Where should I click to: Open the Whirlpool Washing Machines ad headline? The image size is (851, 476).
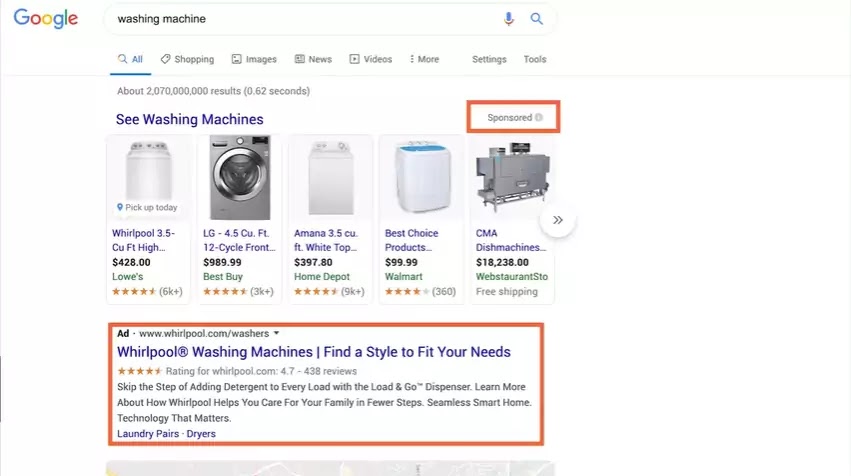314,352
